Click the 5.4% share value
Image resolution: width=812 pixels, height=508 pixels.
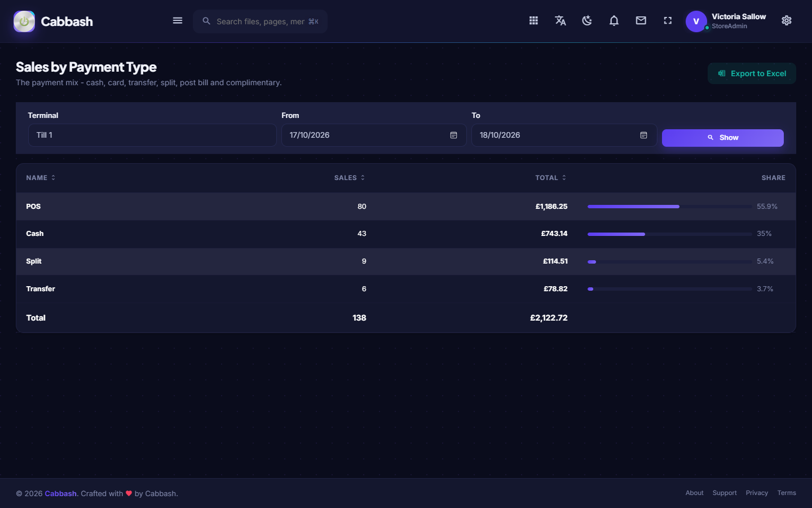point(765,261)
